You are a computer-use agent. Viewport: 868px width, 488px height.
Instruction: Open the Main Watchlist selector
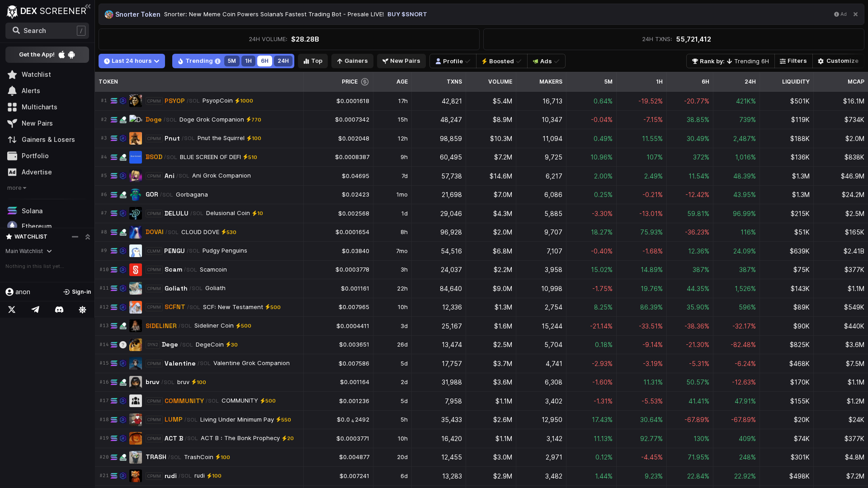[x=28, y=251]
